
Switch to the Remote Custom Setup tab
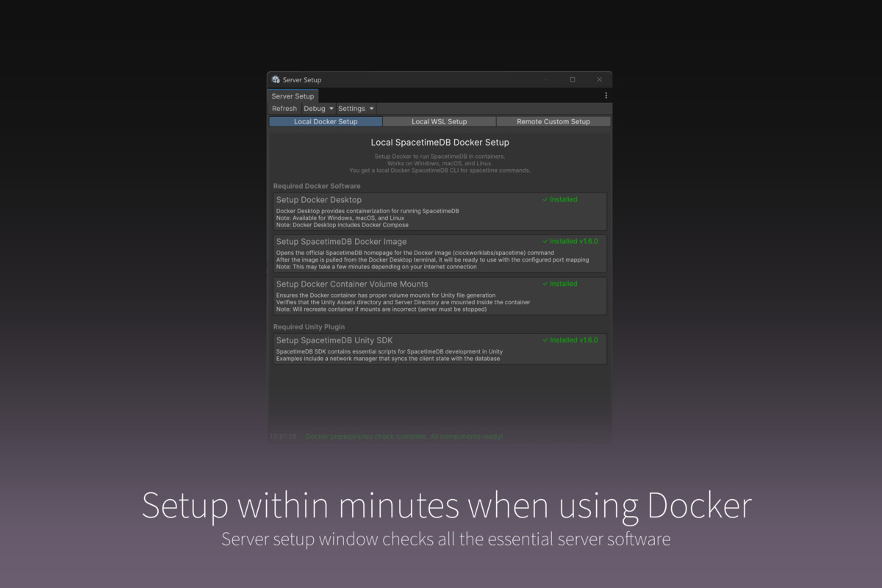[553, 122]
